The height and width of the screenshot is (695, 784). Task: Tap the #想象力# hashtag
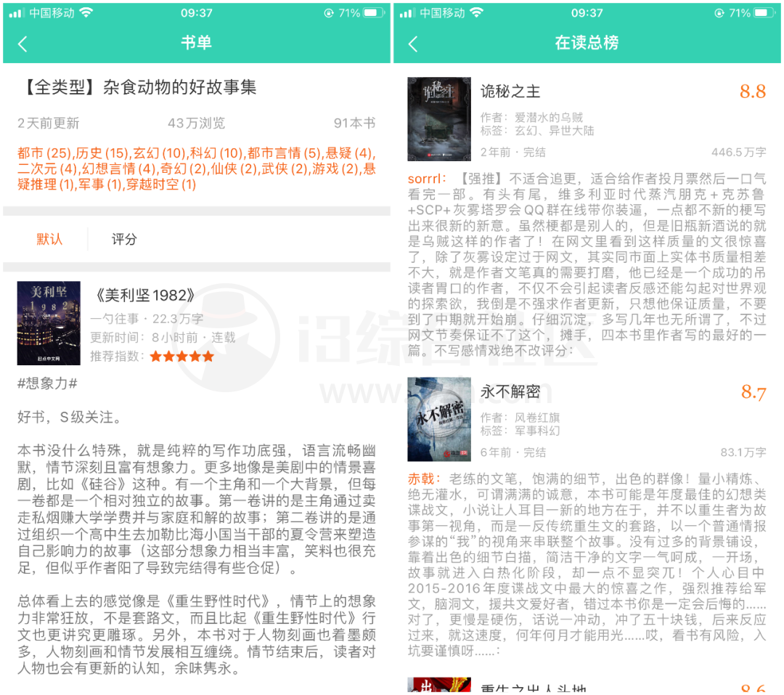(47, 383)
